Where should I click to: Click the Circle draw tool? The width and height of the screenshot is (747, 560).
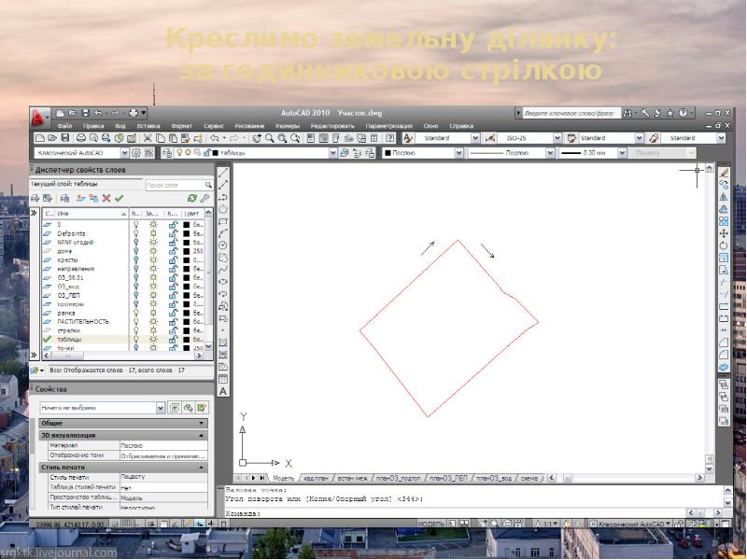pos(222,245)
